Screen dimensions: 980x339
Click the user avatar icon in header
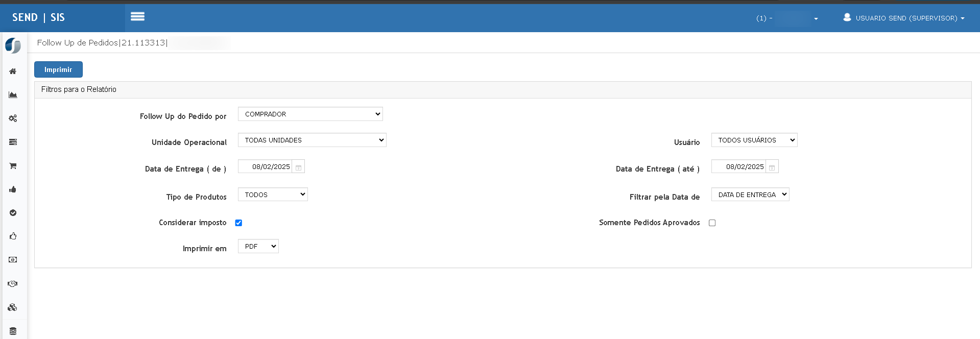point(847,17)
